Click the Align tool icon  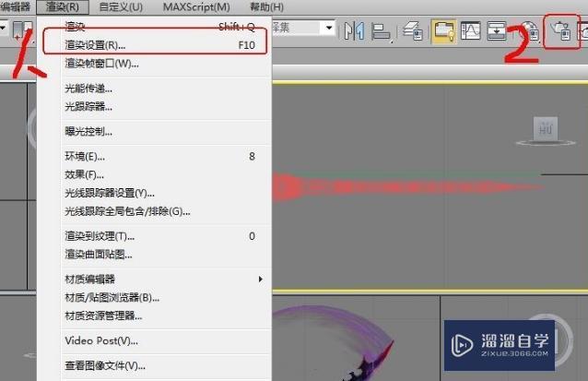click(381, 30)
